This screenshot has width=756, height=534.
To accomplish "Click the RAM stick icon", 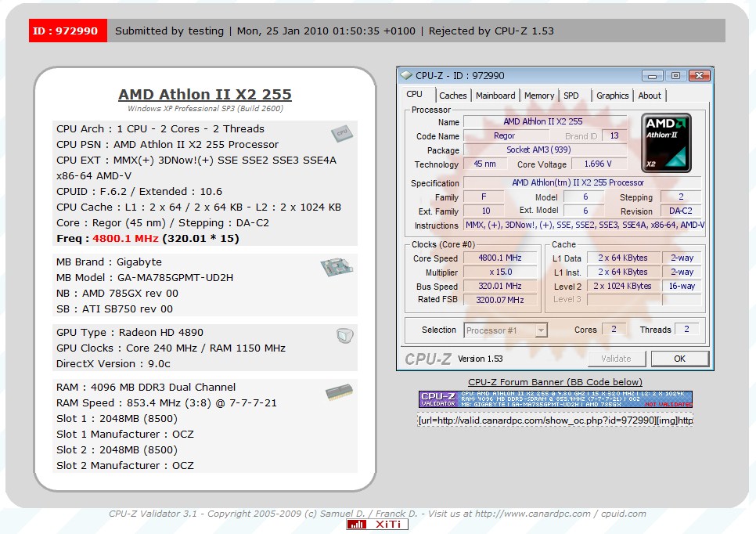I will (339, 391).
